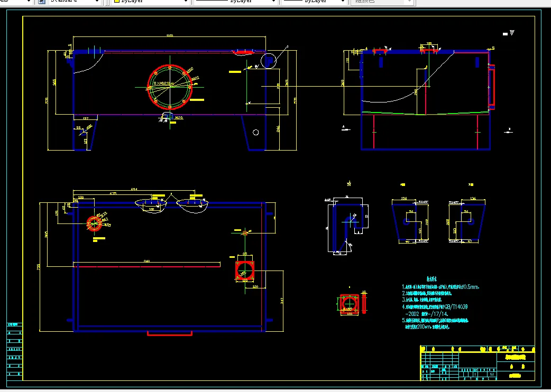The image size is (551, 392).
Task: Select the red vertical handle on side view
Action: click(492, 87)
